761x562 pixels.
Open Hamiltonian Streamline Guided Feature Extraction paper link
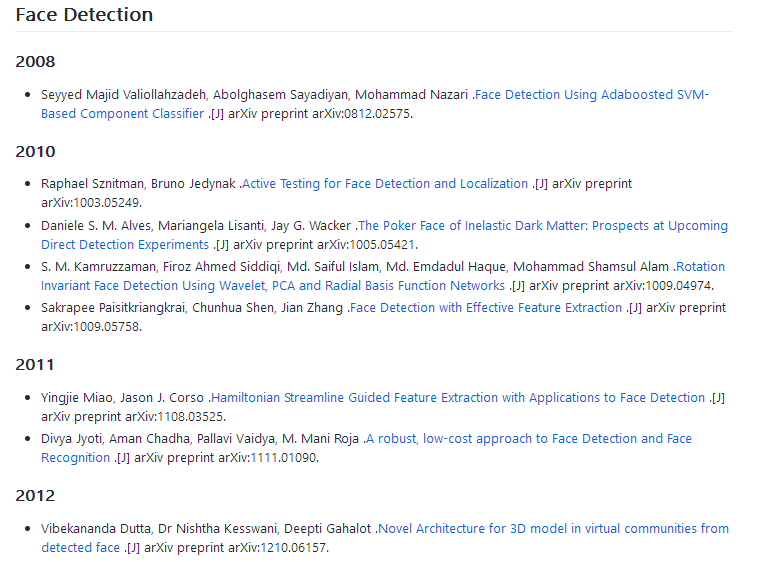[x=458, y=397]
